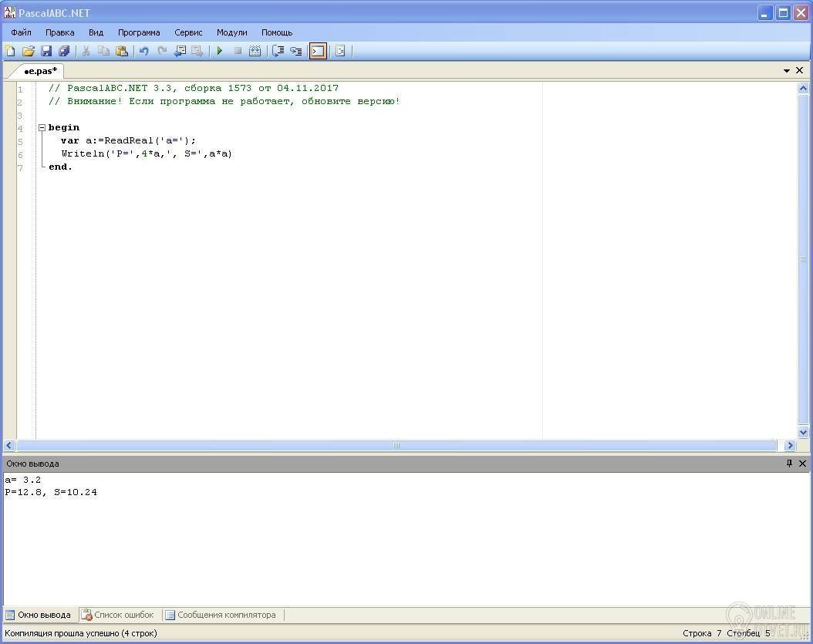
Task: Undo the last edit with the Undo arrow
Action: click(x=144, y=51)
